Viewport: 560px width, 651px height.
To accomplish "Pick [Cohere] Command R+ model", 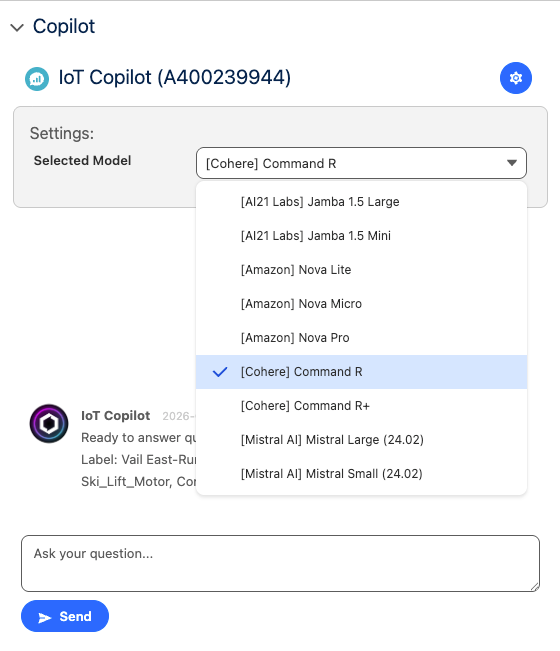I will pyautogui.click(x=361, y=406).
